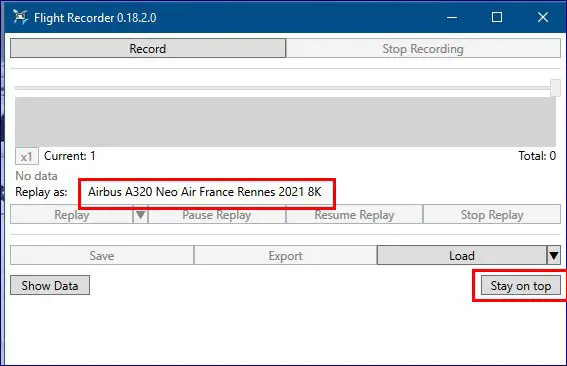Select the Airbus A320 Neo replay aircraft text
The image size is (567, 366).
(x=205, y=192)
